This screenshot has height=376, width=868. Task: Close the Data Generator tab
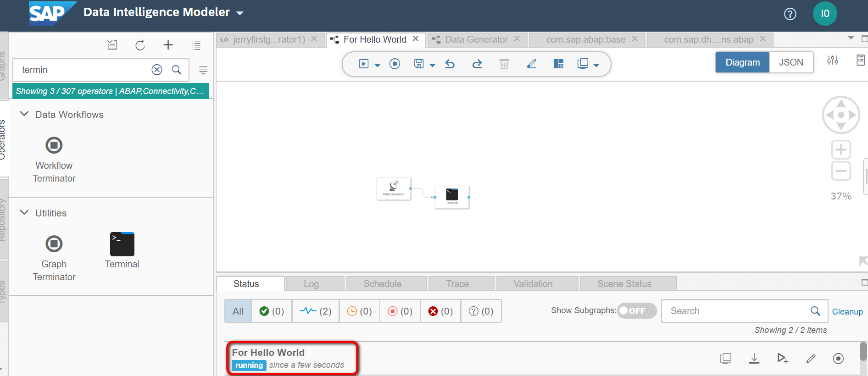tap(517, 39)
